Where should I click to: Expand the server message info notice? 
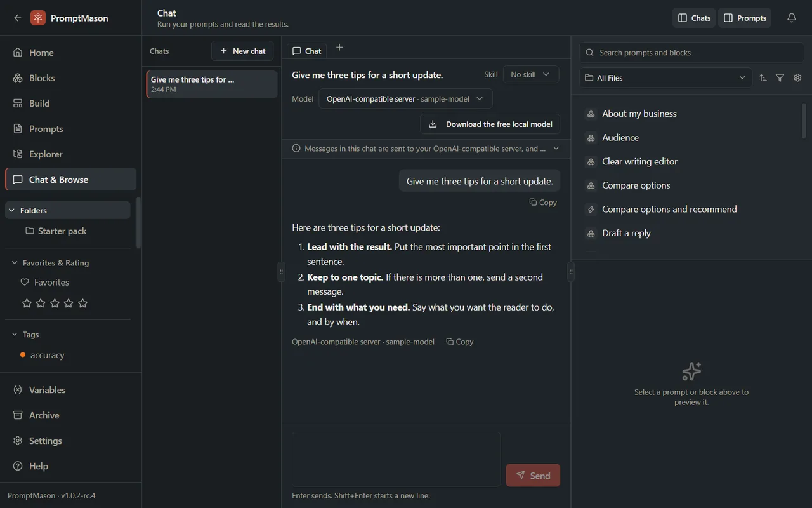click(x=556, y=149)
